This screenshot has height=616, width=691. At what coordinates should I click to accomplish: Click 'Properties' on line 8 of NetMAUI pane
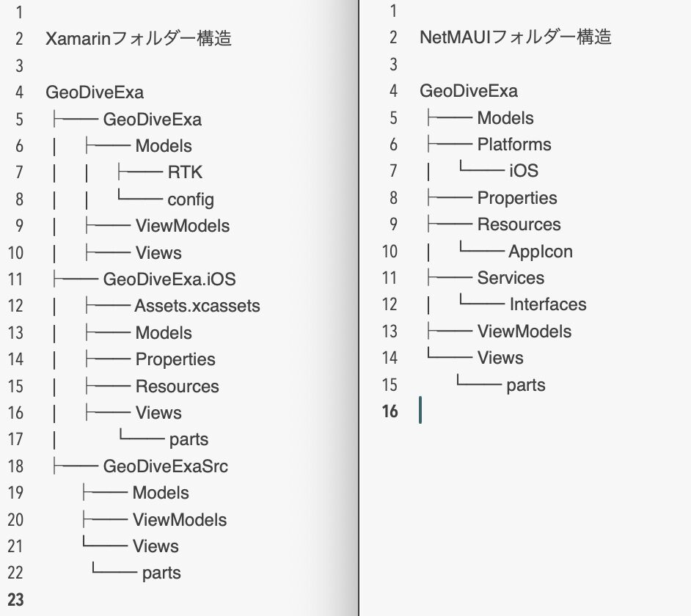click(x=517, y=198)
